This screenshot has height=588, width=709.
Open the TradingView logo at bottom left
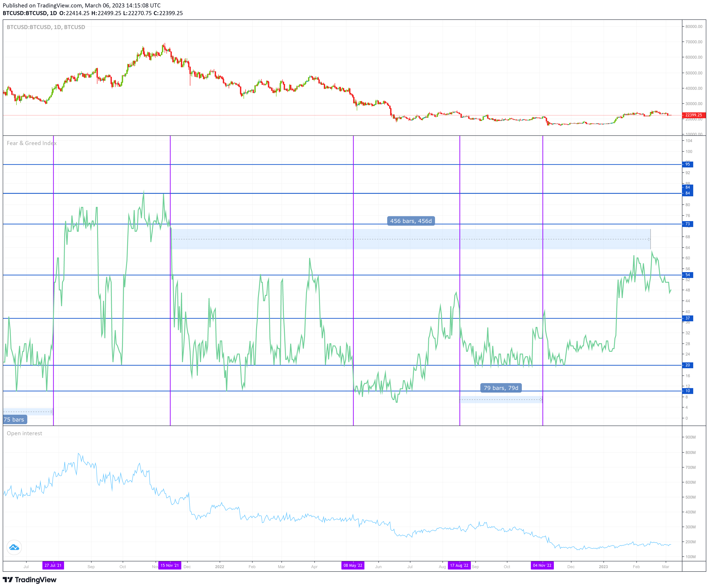point(30,580)
